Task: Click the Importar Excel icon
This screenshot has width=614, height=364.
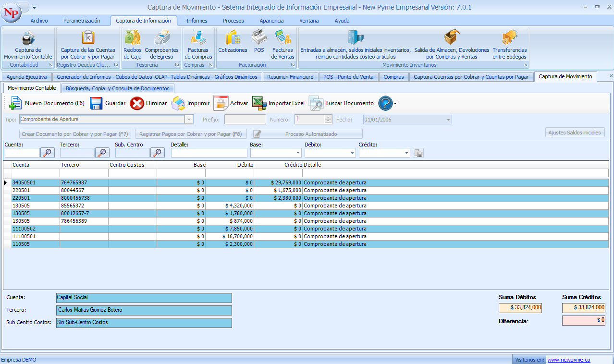Action: [x=259, y=103]
